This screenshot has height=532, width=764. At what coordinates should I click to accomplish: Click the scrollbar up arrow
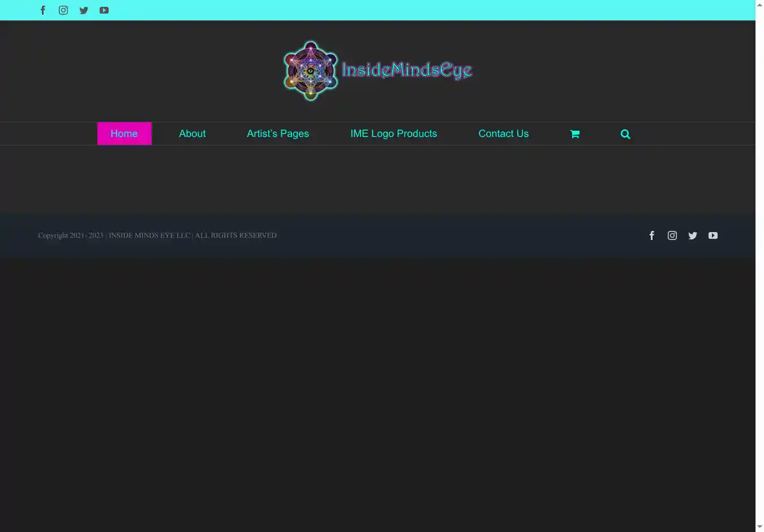tap(759, 5)
